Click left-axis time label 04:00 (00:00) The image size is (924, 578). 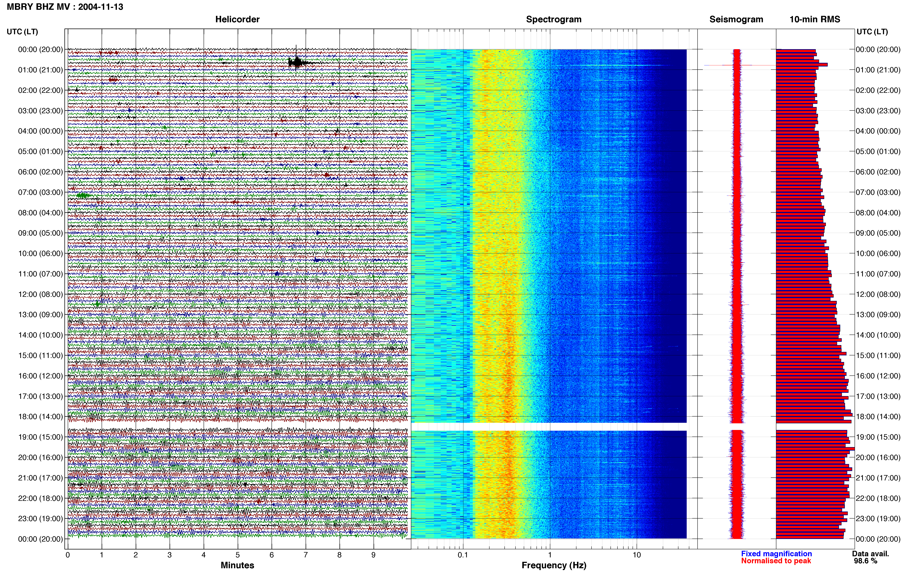pyautogui.click(x=40, y=131)
